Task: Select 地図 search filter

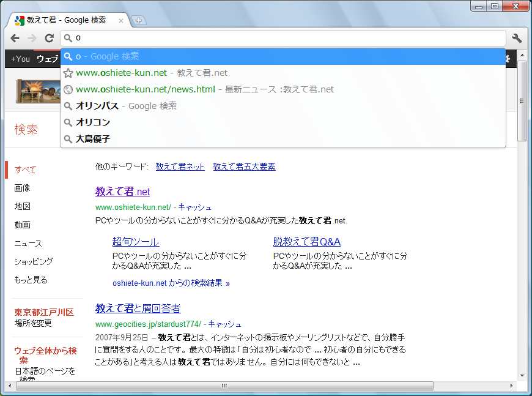Action: [23, 206]
